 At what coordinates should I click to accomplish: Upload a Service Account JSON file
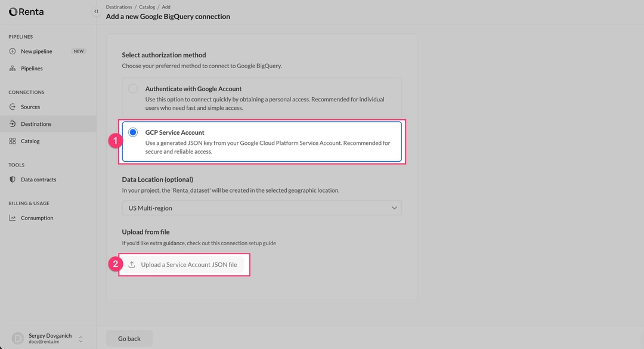point(184,263)
